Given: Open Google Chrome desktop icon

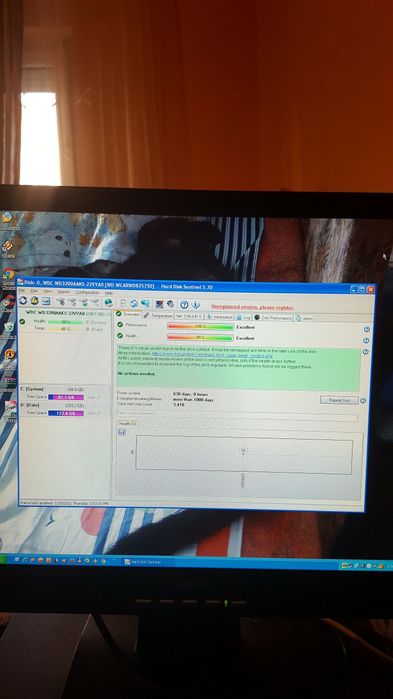Looking at the screenshot, I should (x=8, y=275).
